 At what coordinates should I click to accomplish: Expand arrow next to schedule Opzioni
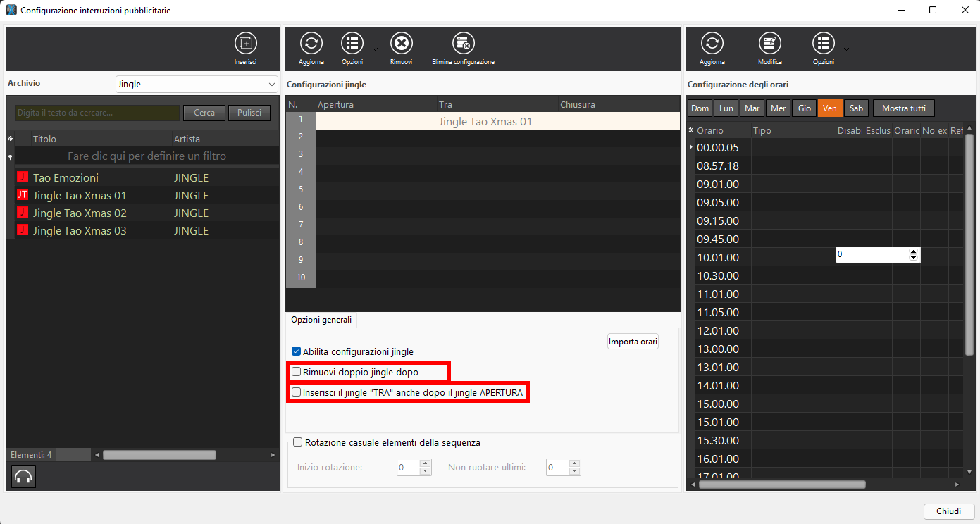(846, 49)
